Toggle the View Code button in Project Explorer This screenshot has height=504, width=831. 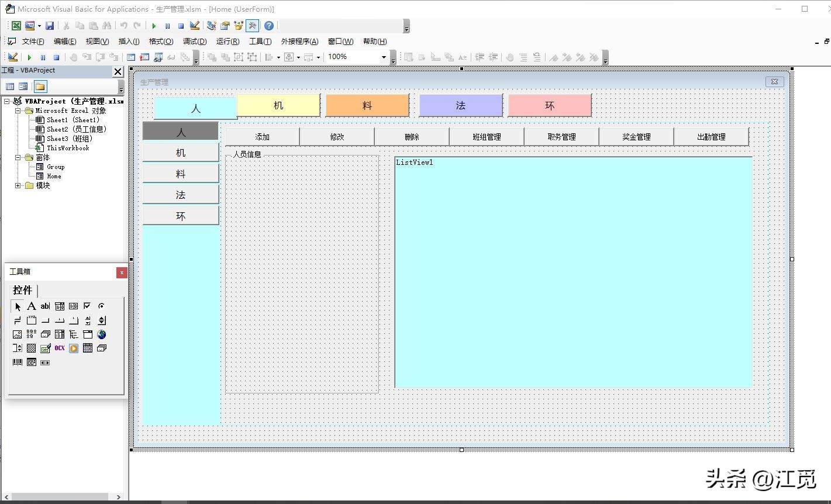[x=10, y=86]
